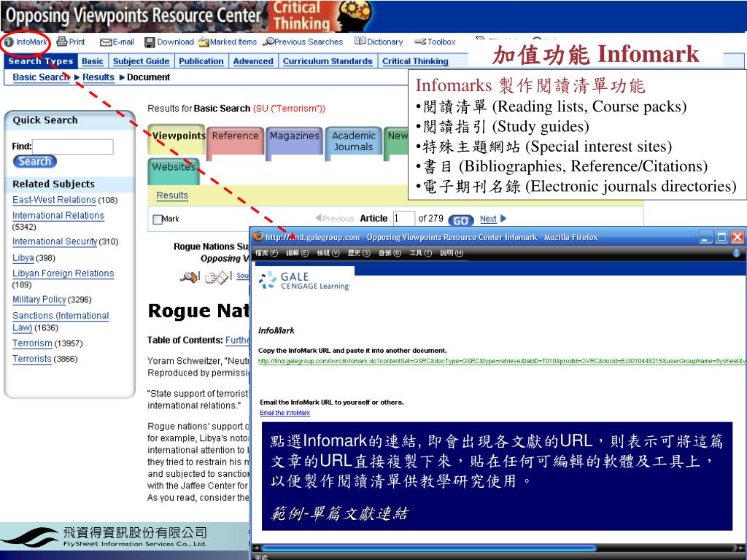Click the Critical Thinking banner

(x=322, y=16)
